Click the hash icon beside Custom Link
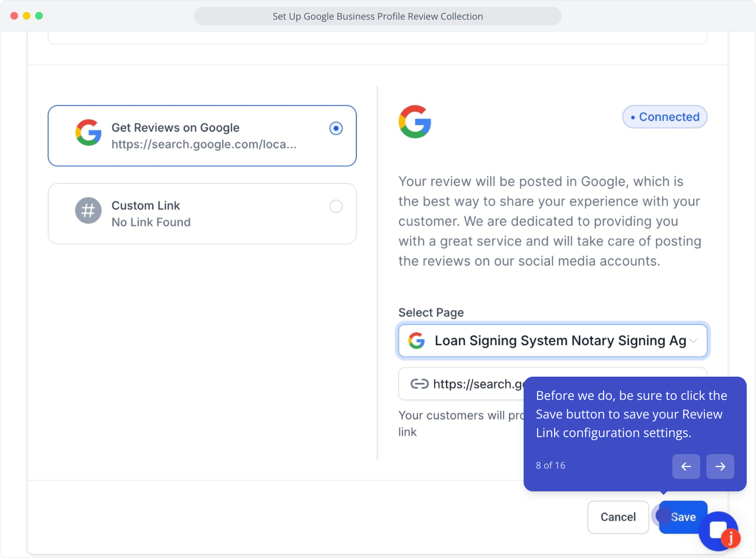756x558 pixels. click(x=88, y=211)
